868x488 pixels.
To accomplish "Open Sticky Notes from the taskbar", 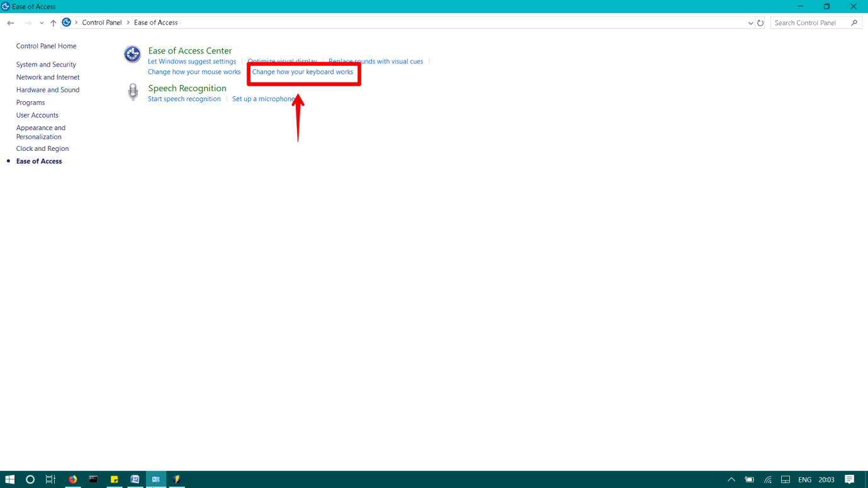I will pyautogui.click(x=114, y=479).
